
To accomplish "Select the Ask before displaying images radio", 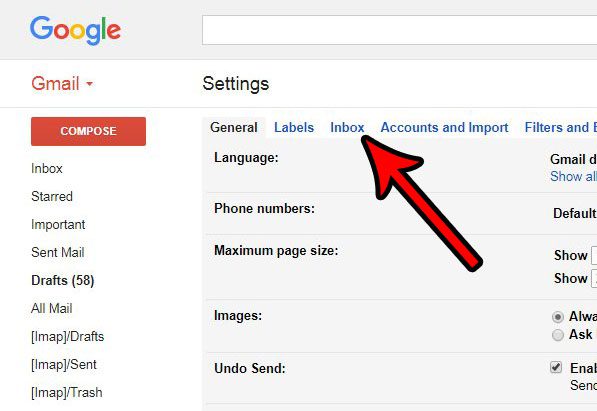I will click(558, 335).
